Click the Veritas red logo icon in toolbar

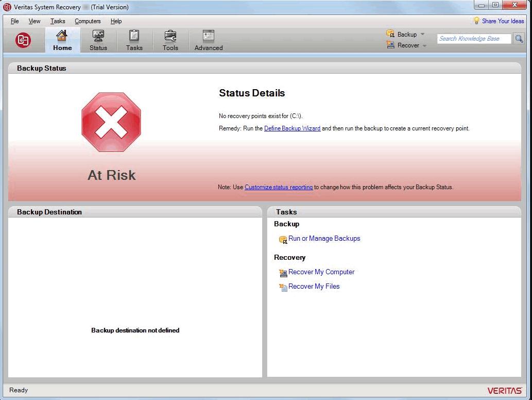(x=23, y=40)
